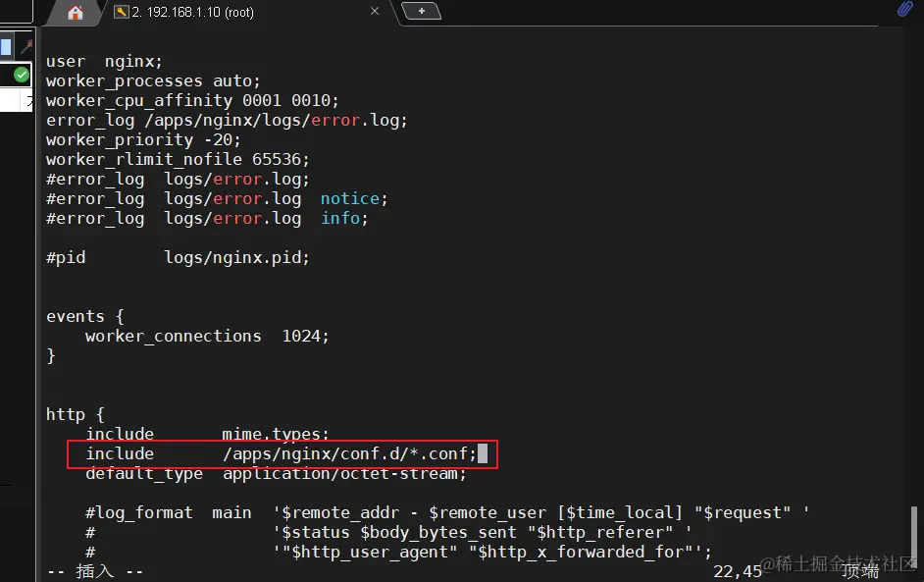924x582 pixels.
Task: Switch to the 192.168.1.10 (root) session tab
Action: [x=192, y=13]
